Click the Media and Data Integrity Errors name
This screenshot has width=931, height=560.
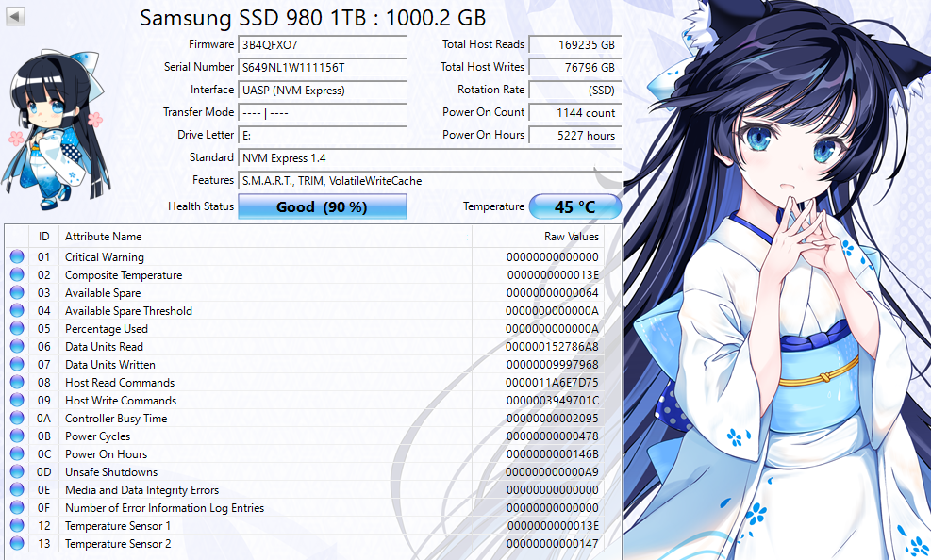141,489
